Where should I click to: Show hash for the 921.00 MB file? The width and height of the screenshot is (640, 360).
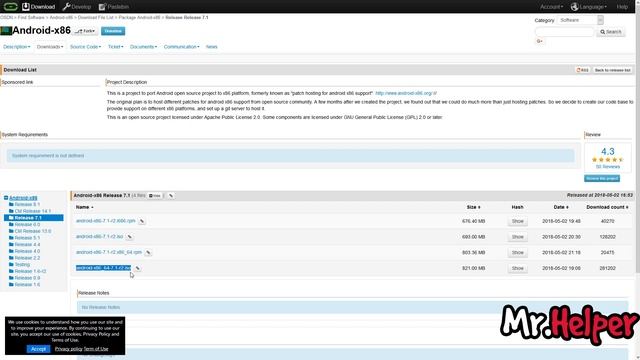[x=518, y=268]
